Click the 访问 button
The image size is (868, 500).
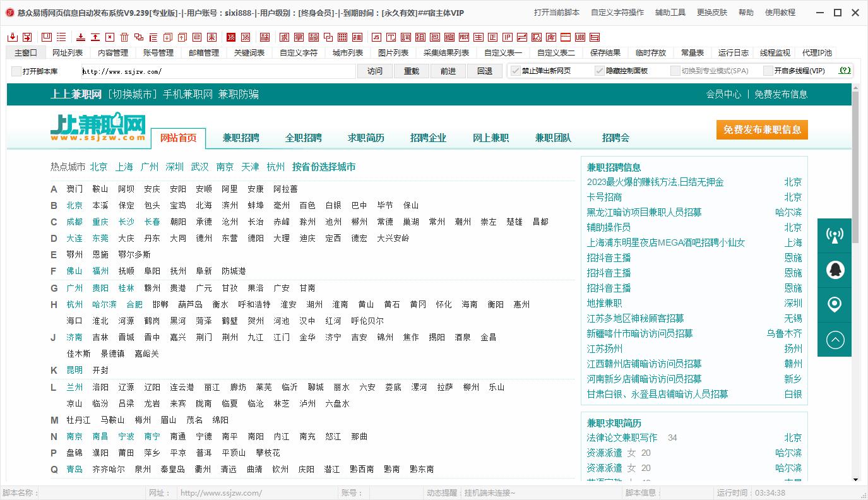click(x=375, y=71)
